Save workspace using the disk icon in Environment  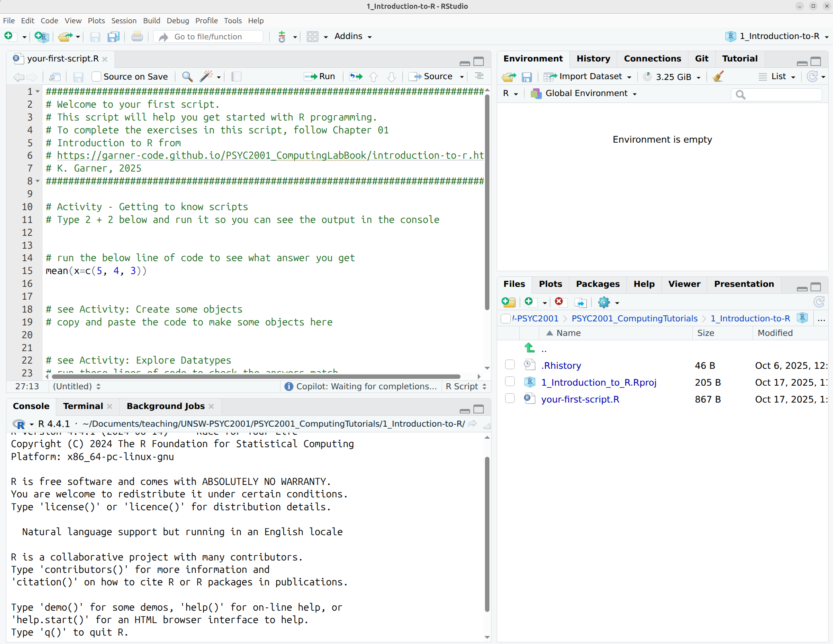coord(527,77)
